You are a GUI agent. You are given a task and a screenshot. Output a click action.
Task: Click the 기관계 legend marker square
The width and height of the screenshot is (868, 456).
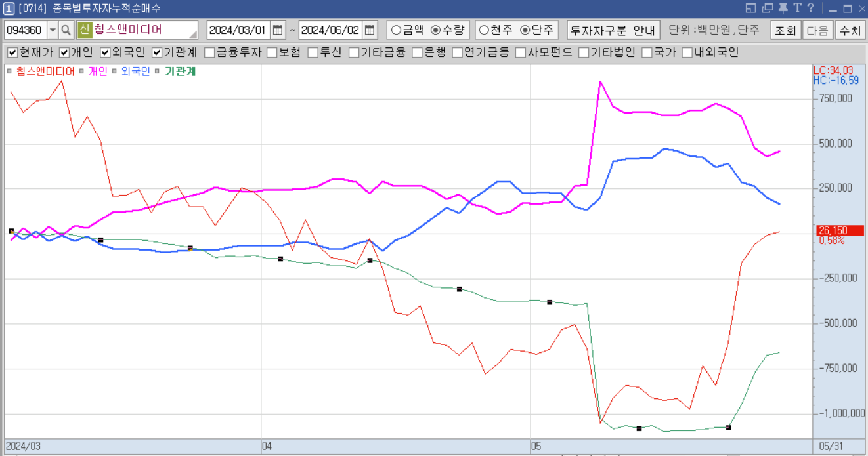point(158,72)
